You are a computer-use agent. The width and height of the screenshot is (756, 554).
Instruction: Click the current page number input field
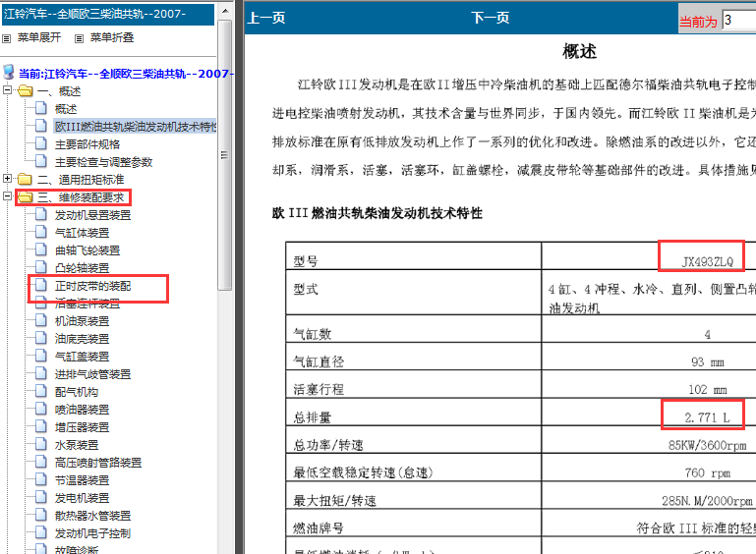click(x=739, y=21)
